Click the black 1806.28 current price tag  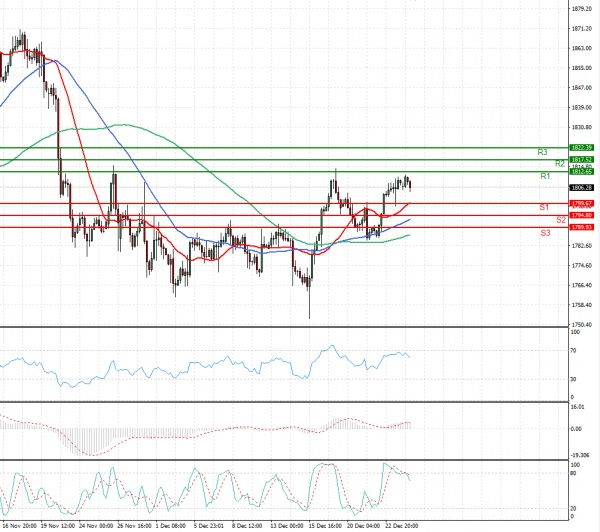(x=582, y=188)
